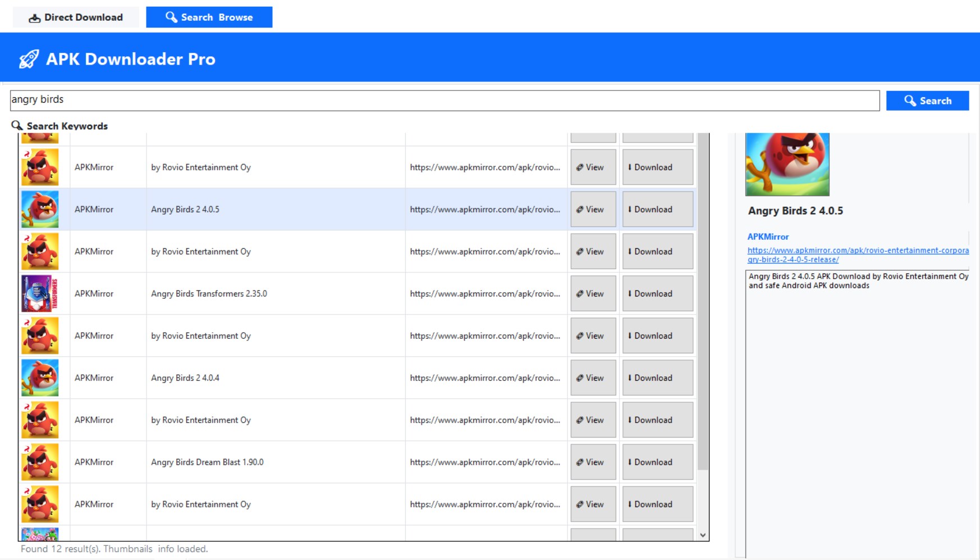This screenshot has width=980, height=560.
Task: Click the scrollbar down arrow on the results table
Action: [703, 535]
